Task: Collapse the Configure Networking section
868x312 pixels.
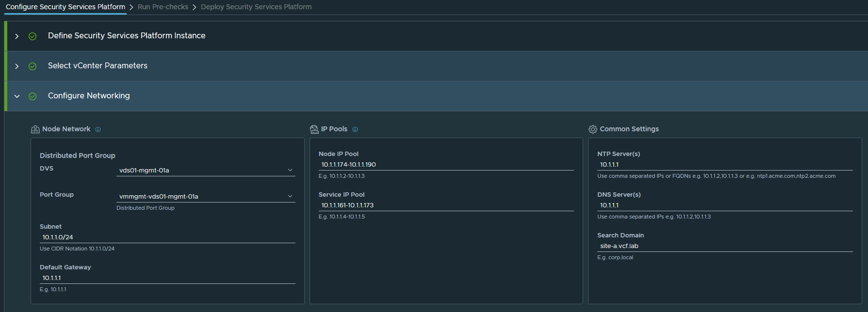Action: 17,96
